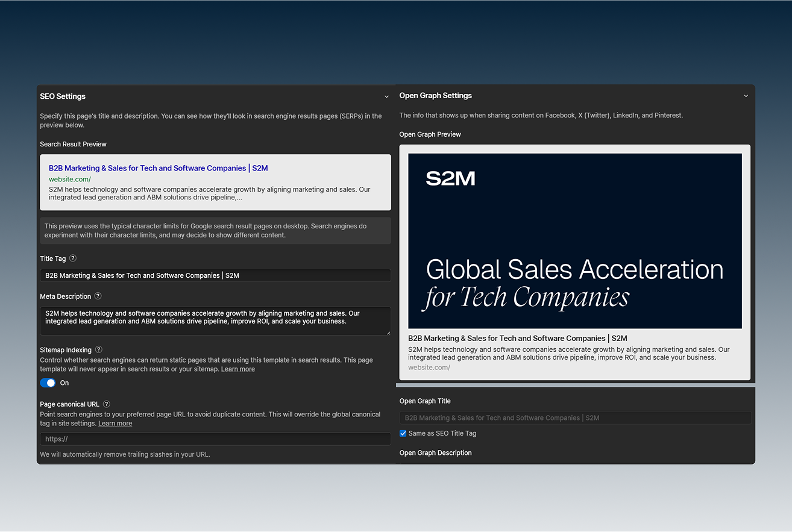Click the website.com/ text under Open Graph card
Viewport: 792px width, 532px height.
point(429,368)
